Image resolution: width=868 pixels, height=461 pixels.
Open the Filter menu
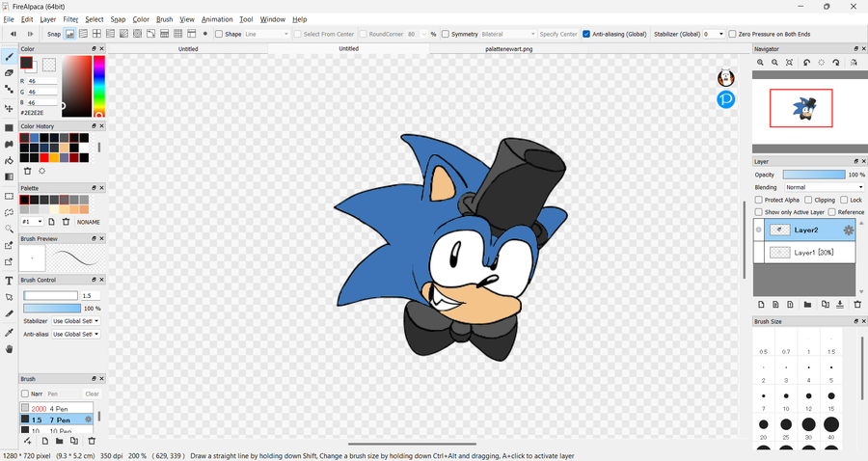(x=70, y=19)
